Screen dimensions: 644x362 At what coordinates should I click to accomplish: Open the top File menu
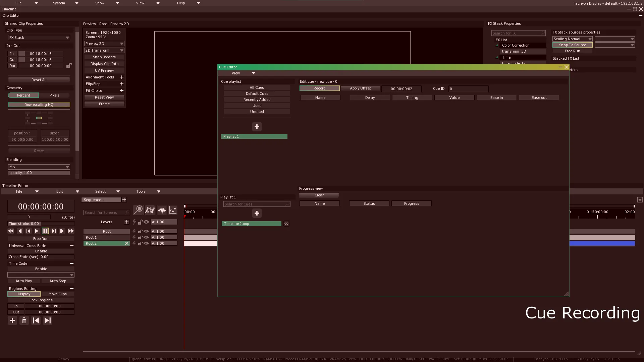(x=26, y=3)
